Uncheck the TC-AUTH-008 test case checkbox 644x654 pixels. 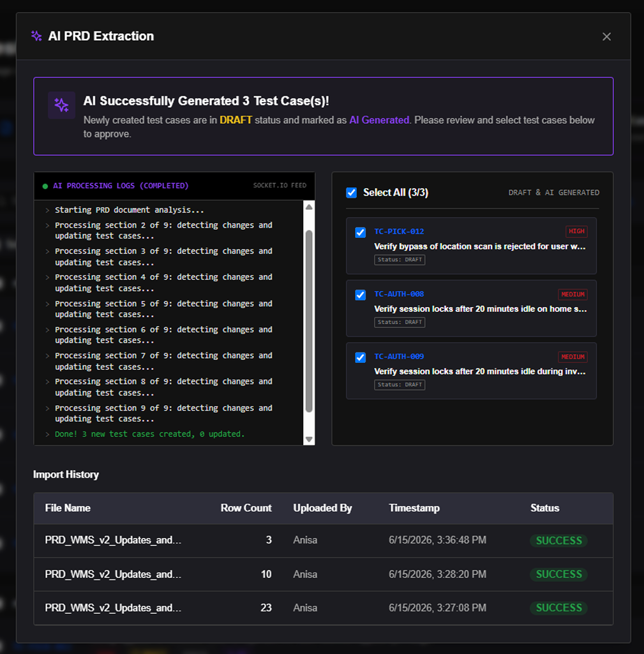click(361, 295)
